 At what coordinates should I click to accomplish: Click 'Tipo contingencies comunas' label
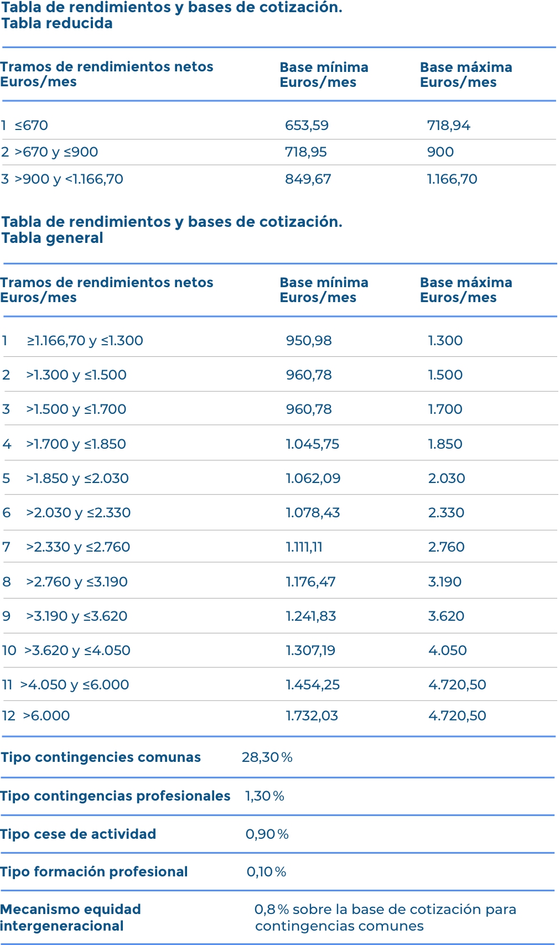(x=101, y=757)
